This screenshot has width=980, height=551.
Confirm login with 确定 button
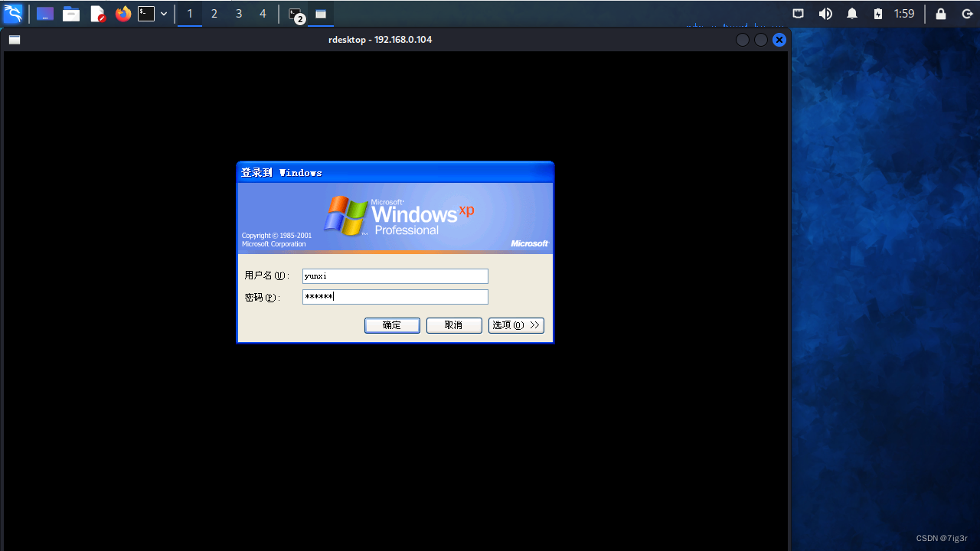392,325
